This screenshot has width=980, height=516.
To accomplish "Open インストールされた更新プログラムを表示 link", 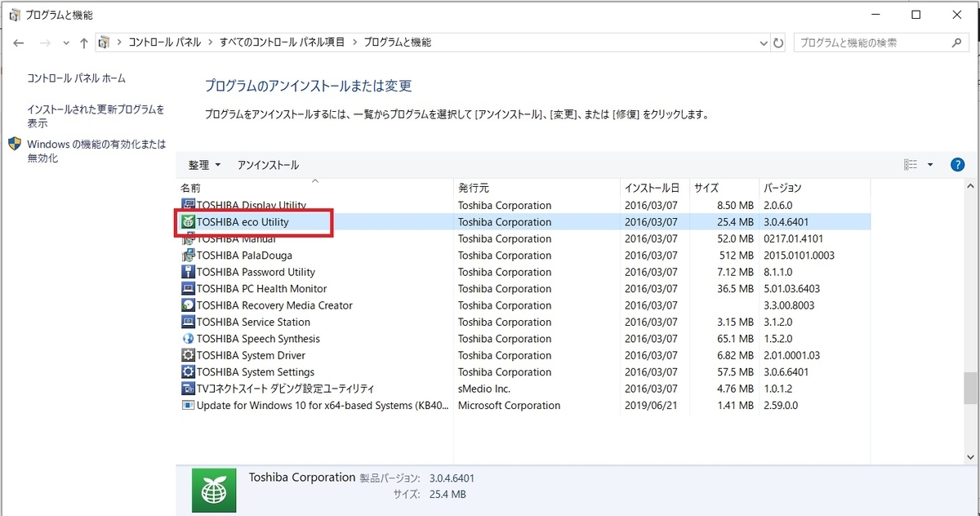I will pos(96,116).
